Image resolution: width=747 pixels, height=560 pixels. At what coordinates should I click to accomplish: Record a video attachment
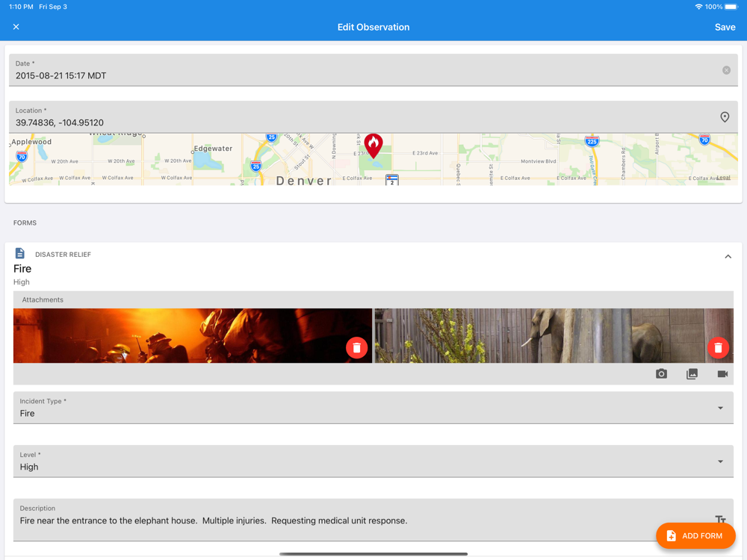[x=722, y=374]
